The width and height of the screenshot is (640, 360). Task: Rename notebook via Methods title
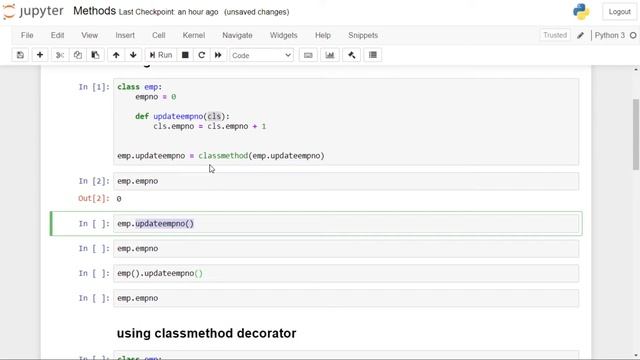click(x=94, y=11)
